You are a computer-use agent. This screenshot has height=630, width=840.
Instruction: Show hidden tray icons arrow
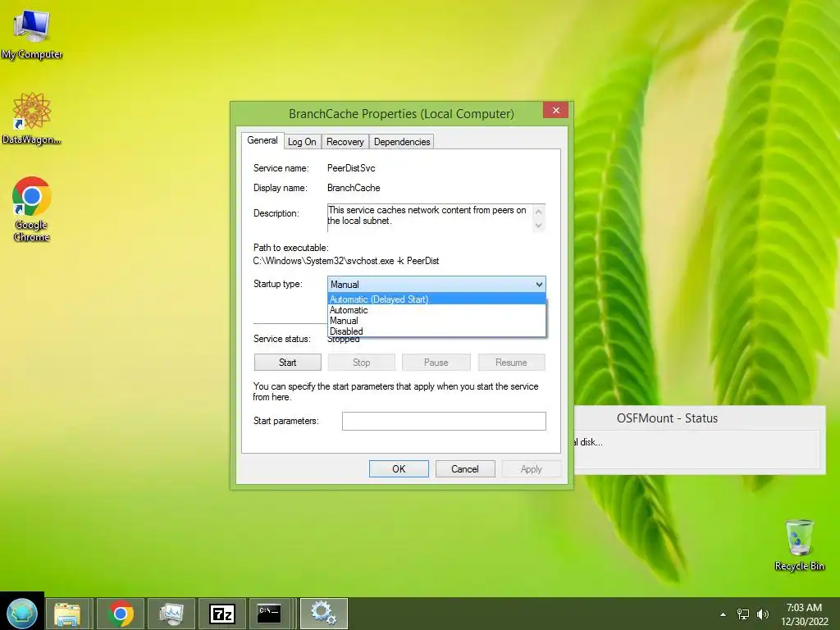click(724, 614)
